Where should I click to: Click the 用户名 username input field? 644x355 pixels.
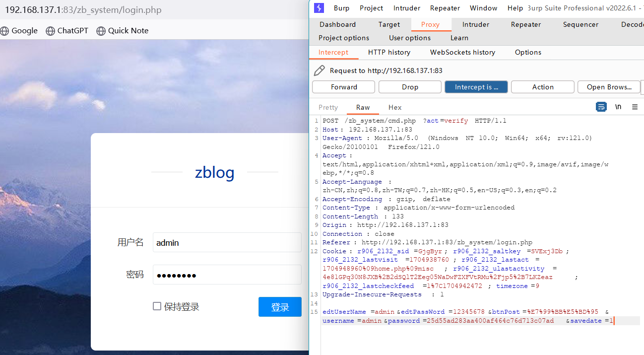[227, 242]
